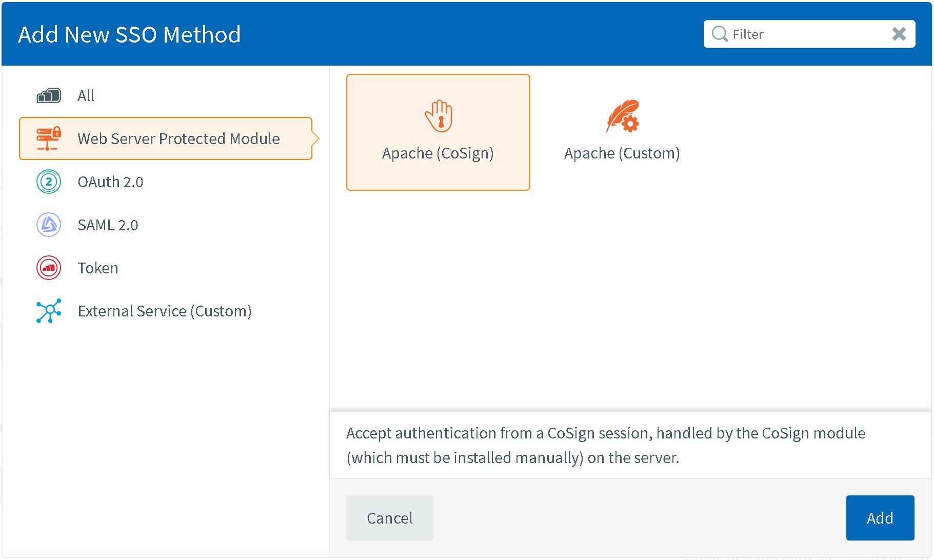Click the Apache CoSign hand icon
The height and width of the screenshot is (560, 934).
point(439,116)
